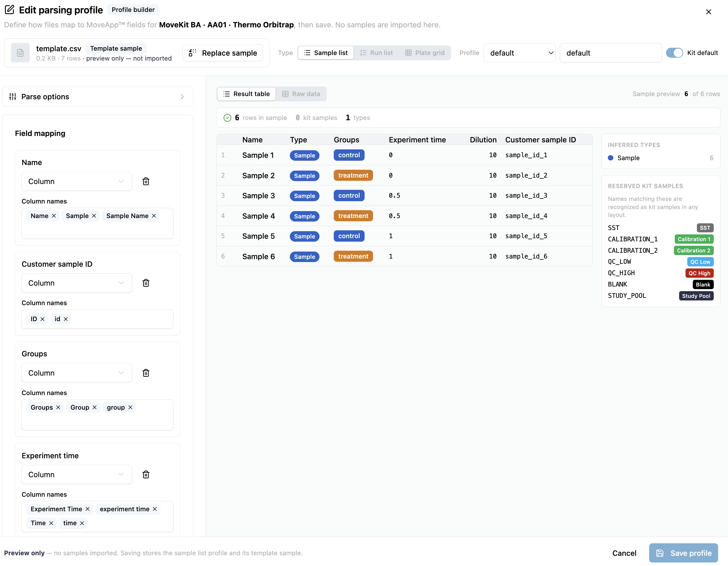
Task: Click the Cancel button
Action: pyautogui.click(x=624, y=553)
